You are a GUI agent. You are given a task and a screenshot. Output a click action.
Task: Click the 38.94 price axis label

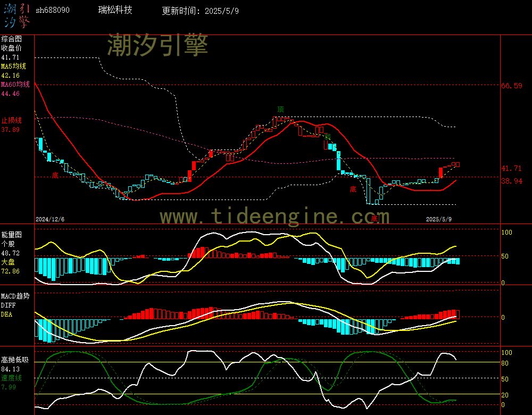512,181
